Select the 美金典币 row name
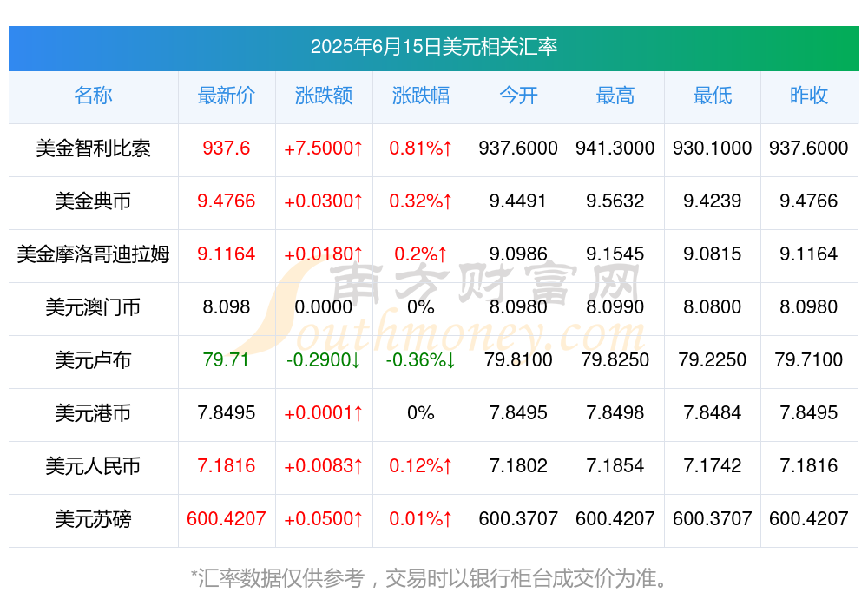The image size is (868, 606). point(93,201)
